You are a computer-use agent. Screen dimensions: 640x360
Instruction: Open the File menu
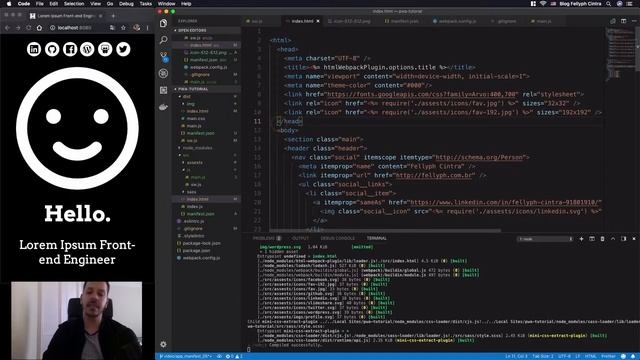coord(40,4)
